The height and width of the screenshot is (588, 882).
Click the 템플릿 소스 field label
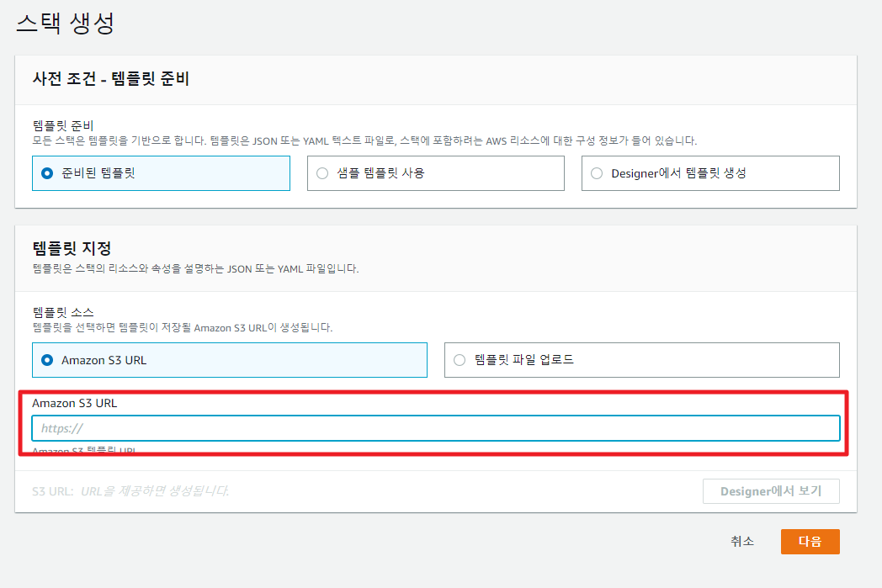pyautogui.click(x=63, y=312)
